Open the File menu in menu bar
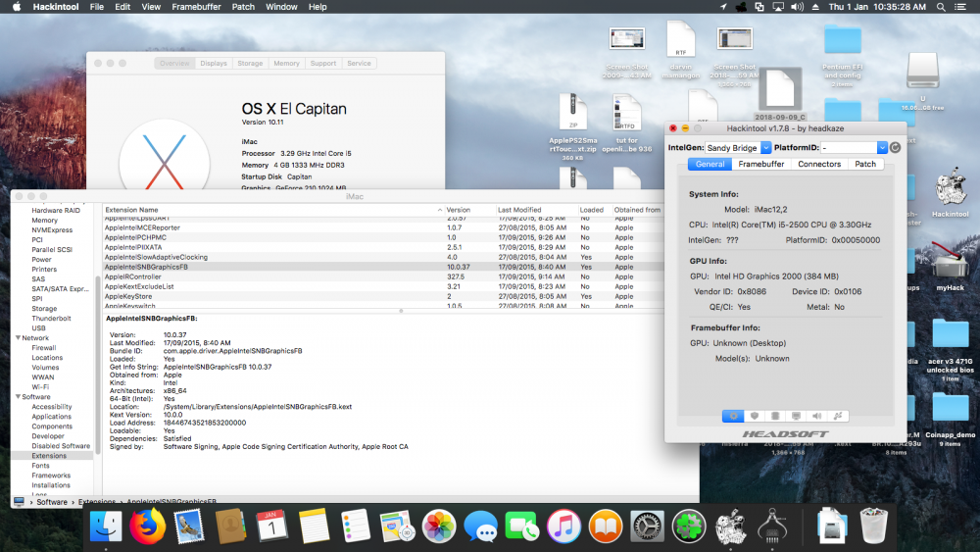This screenshot has height=552, width=980. [97, 7]
